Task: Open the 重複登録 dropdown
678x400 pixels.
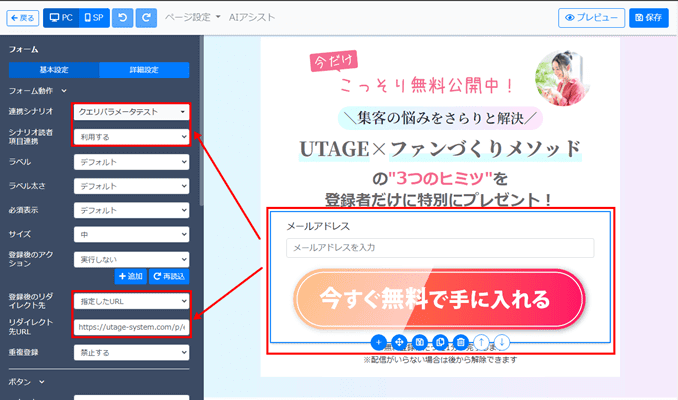Action: [x=131, y=352]
